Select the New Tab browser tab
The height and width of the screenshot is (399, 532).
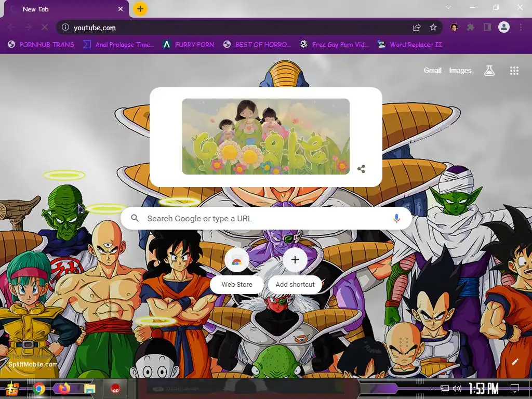[66, 9]
